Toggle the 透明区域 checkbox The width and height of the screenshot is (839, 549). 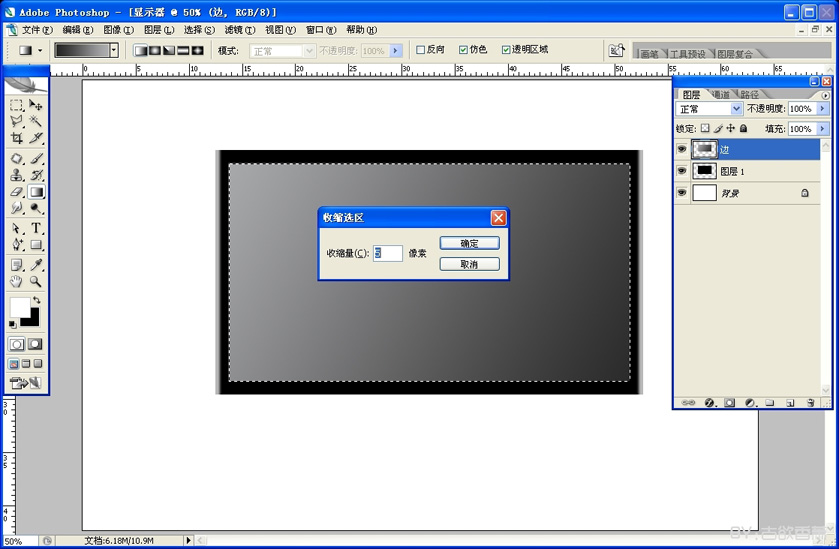(506, 50)
